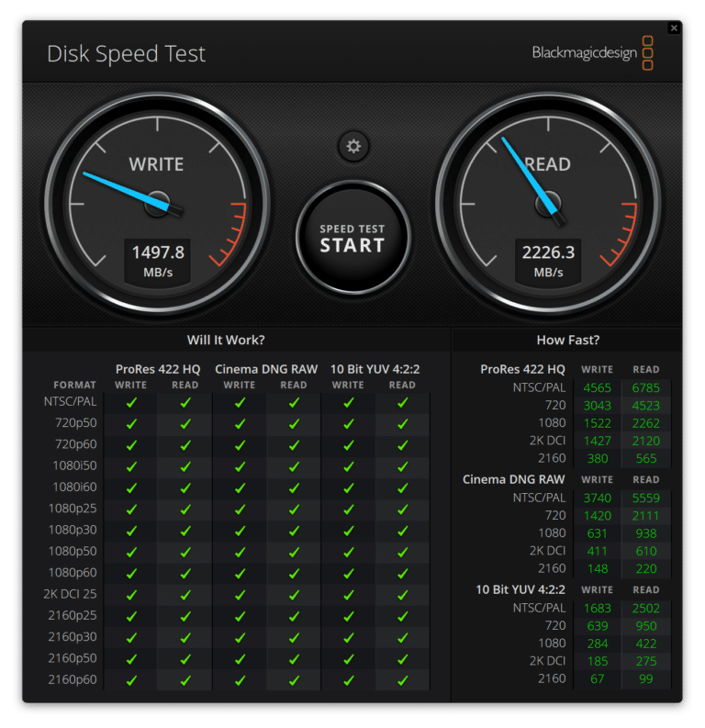Click the Speed Test Start button
Screen dimensions: 705x728
(352, 238)
